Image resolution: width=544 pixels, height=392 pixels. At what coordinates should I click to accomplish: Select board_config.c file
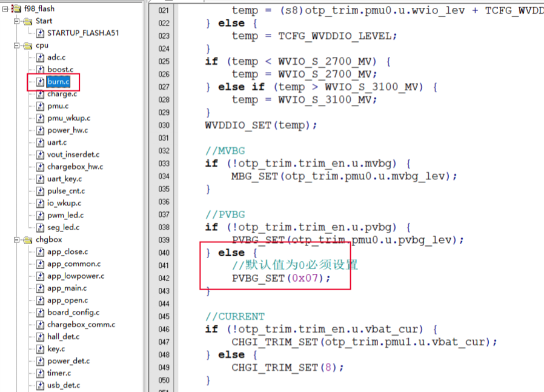click(x=73, y=313)
